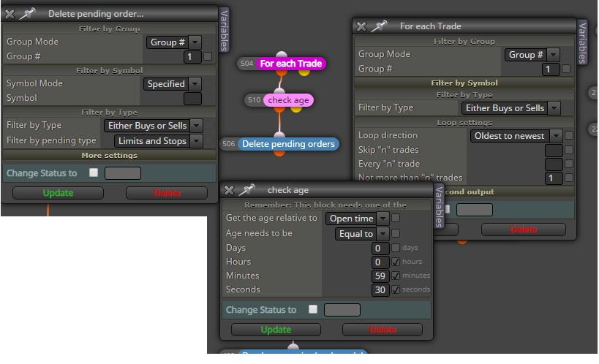Toggle checkbox next to Equal to dropdown
The height and width of the screenshot is (364, 599).
(396, 233)
